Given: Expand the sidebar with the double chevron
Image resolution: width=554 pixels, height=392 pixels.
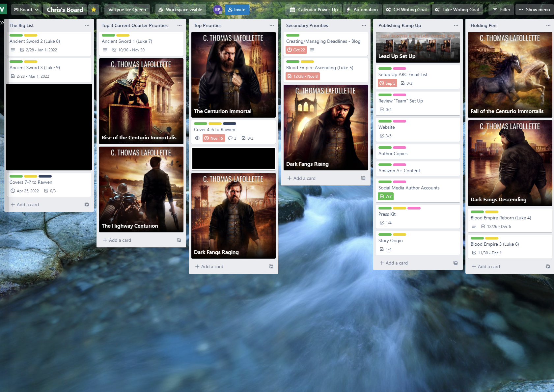Looking at the screenshot, I should [x=2, y=22].
